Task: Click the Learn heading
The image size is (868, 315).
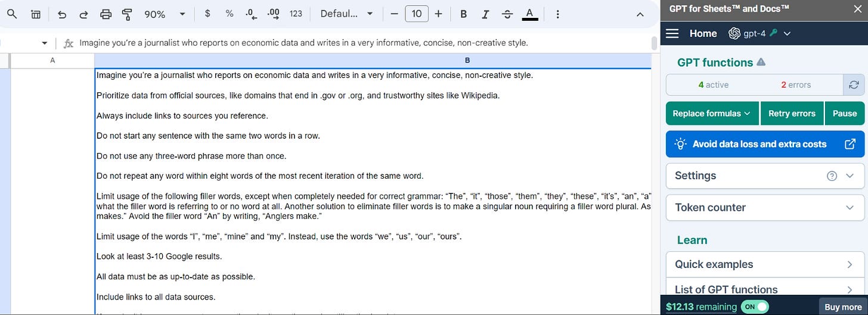Action: click(x=692, y=240)
